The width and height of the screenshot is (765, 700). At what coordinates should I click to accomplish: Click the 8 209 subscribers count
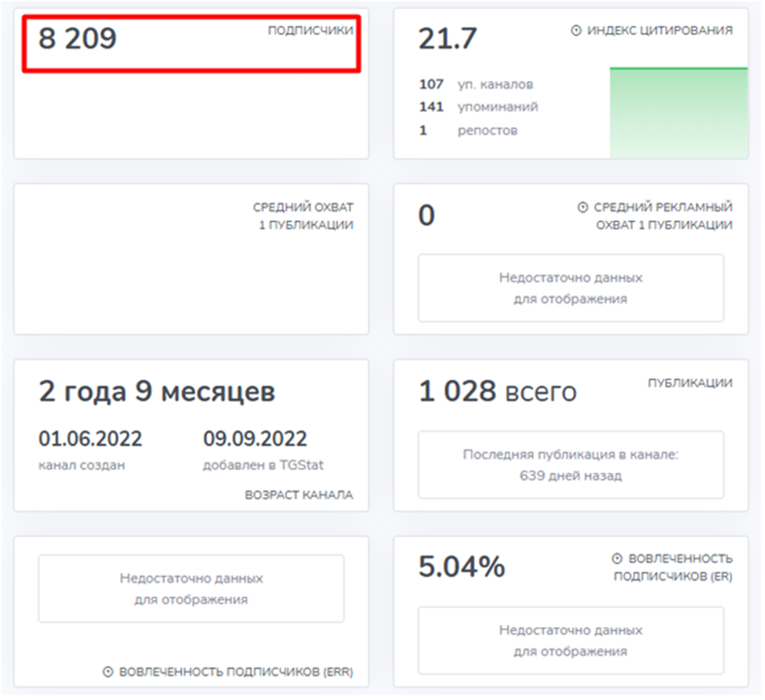point(78,38)
